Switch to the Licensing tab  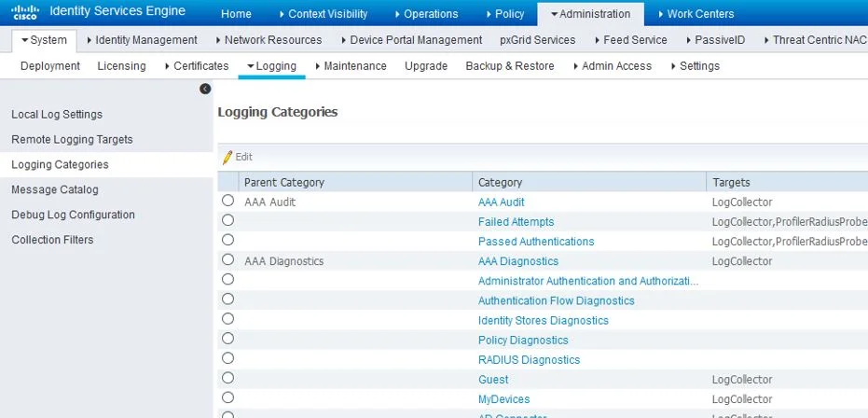click(x=122, y=66)
